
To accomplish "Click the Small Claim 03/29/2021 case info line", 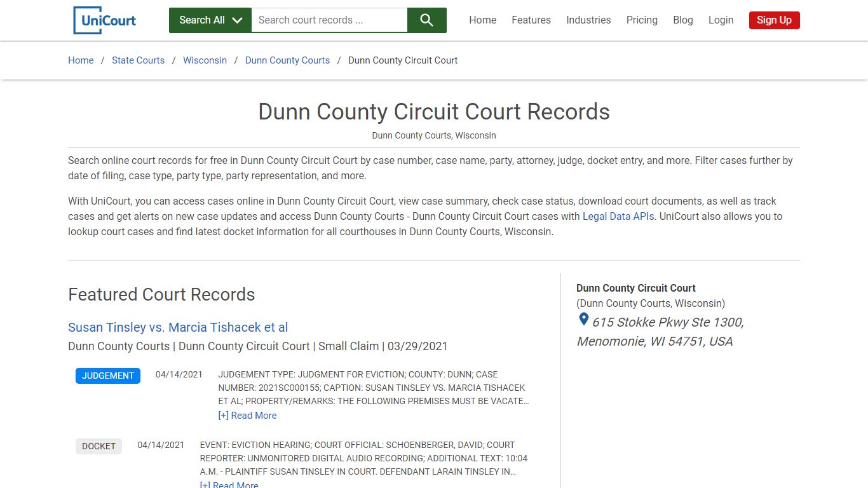I will pyautogui.click(x=258, y=346).
